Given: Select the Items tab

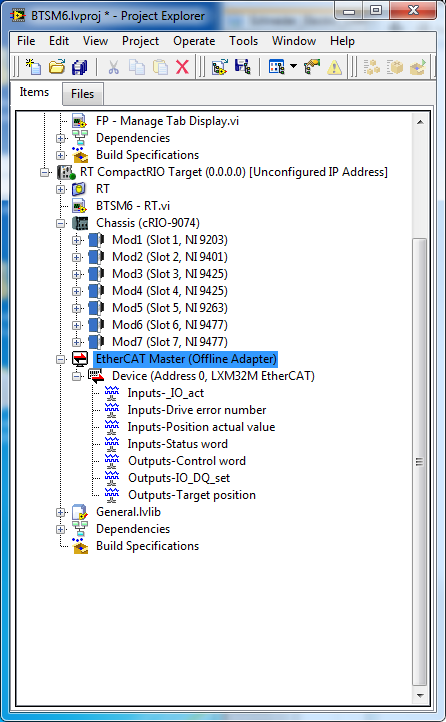Looking at the screenshot, I should [x=34, y=93].
